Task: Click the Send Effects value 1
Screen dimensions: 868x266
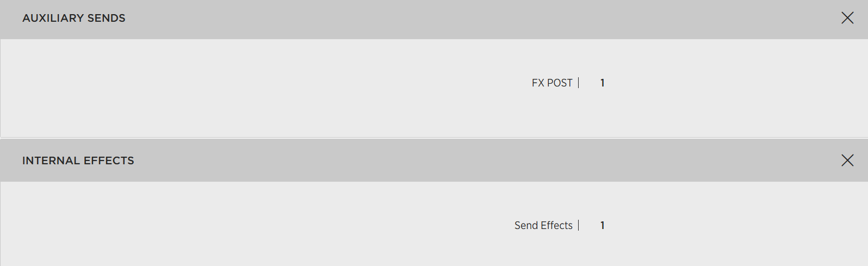Action: (603, 225)
